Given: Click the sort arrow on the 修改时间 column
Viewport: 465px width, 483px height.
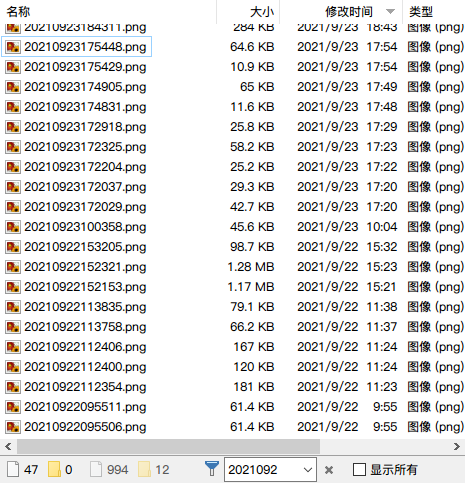Looking at the screenshot, I should pos(390,11).
